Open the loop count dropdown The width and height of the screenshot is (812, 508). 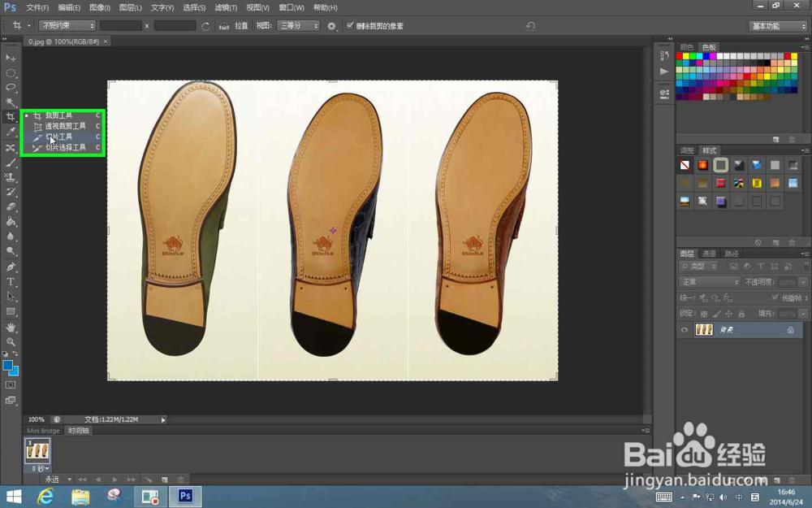58,480
